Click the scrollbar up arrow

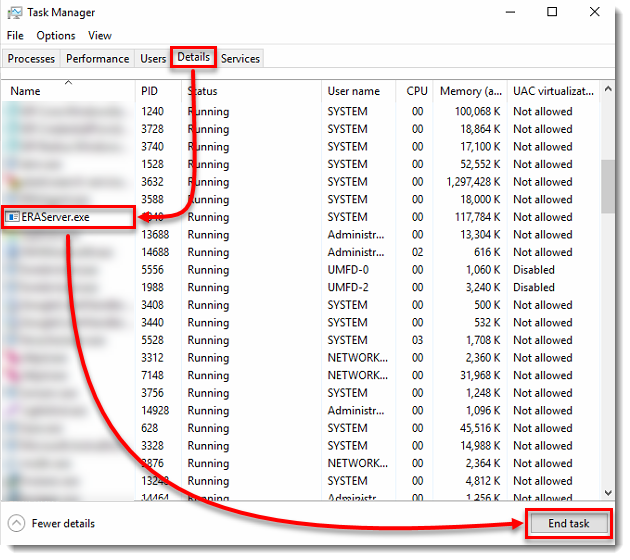coord(608,89)
